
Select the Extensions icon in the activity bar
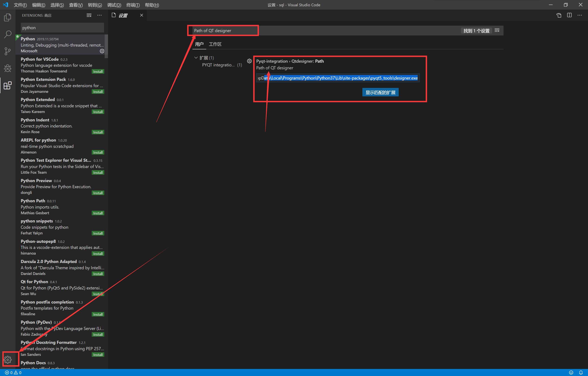(7, 85)
